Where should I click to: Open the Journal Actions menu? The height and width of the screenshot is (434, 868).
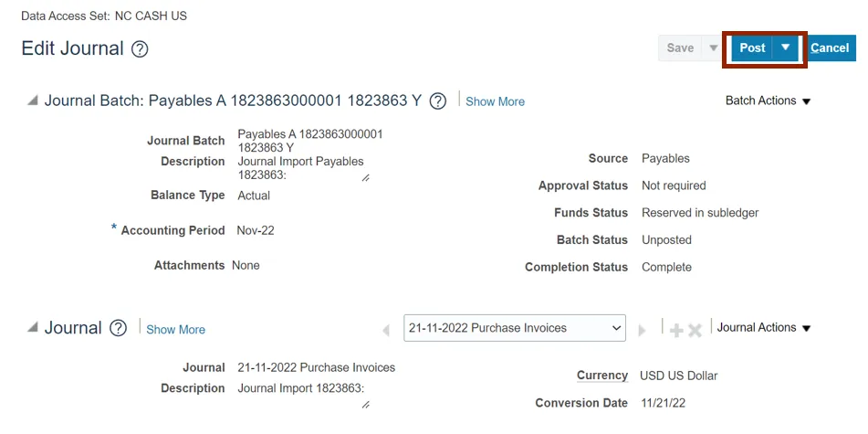[x=763, y=328]
